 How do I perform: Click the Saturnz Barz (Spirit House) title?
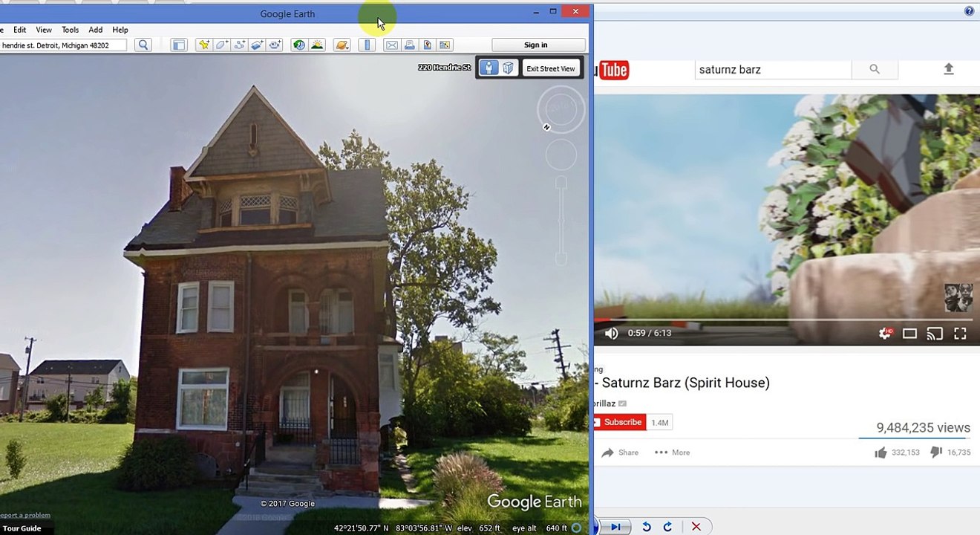685,383
